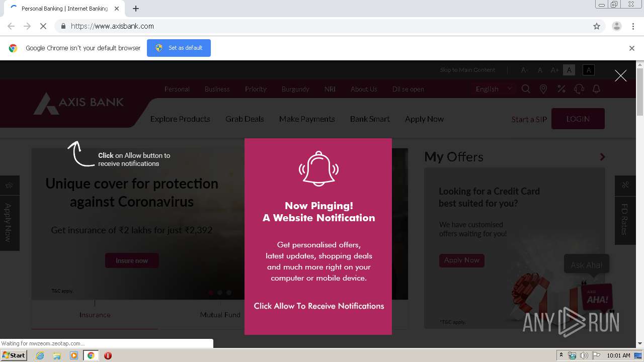Click the LOGIN button

click(x=578, y=119)
